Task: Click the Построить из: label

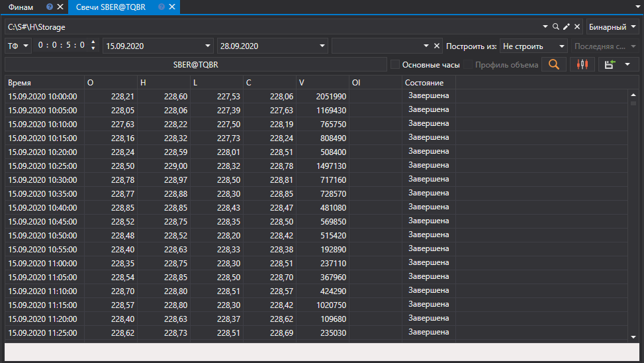Action: coord(471,46)
